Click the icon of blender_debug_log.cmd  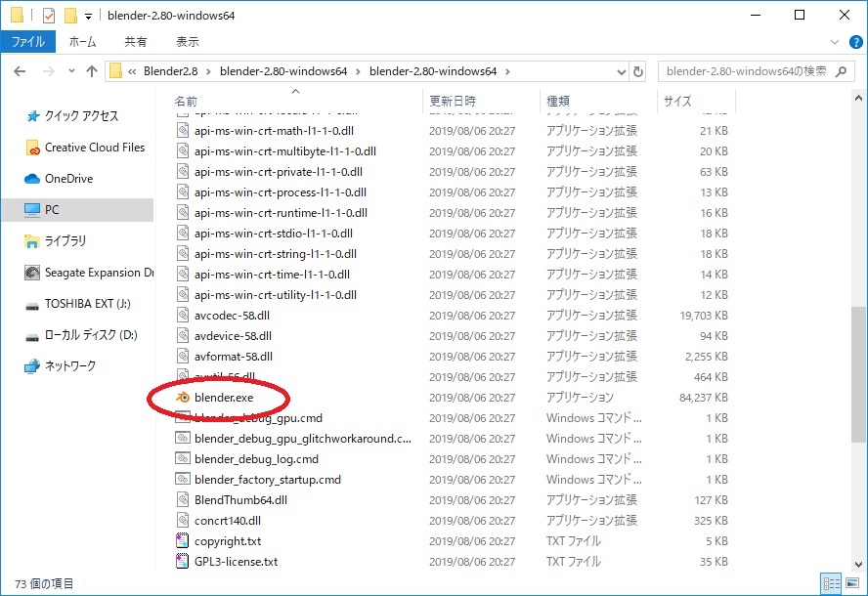tap(183, 459)
